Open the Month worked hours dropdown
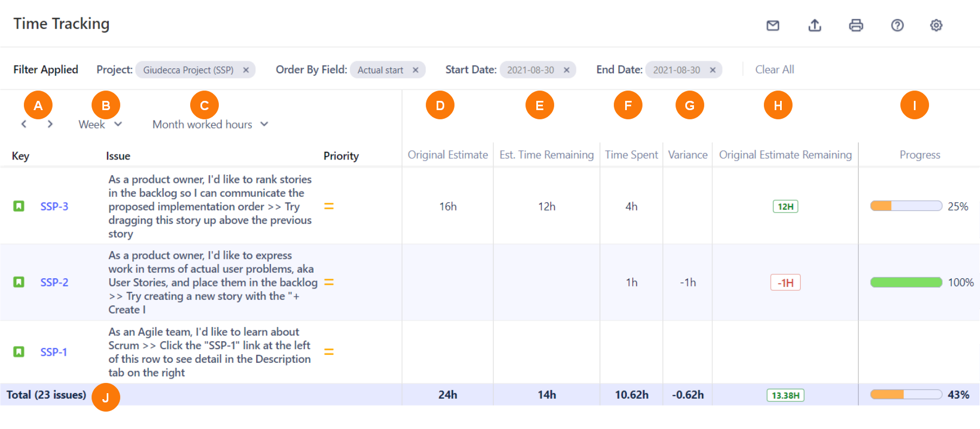The height and width of the screenshot is (429, 980). pos(210,124)
